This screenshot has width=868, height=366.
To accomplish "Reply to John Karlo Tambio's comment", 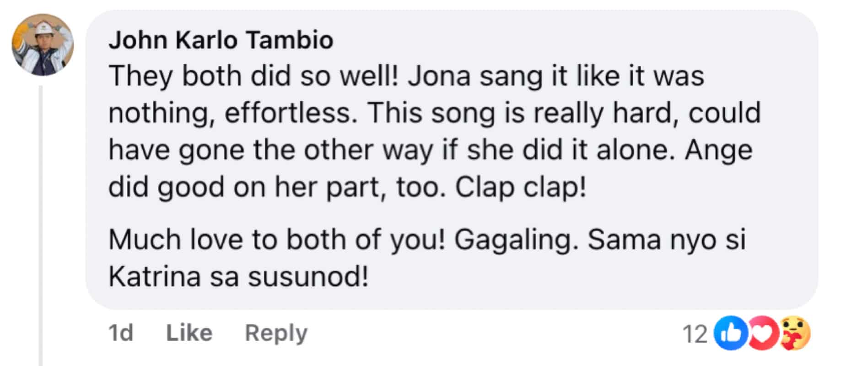I will pos(275,333).
